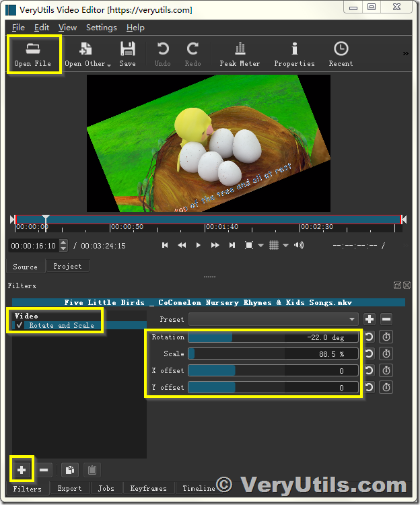This screenshot has height=505, width=420.
Task: Click the Undo toolbar icon
Action: (162, 54)
